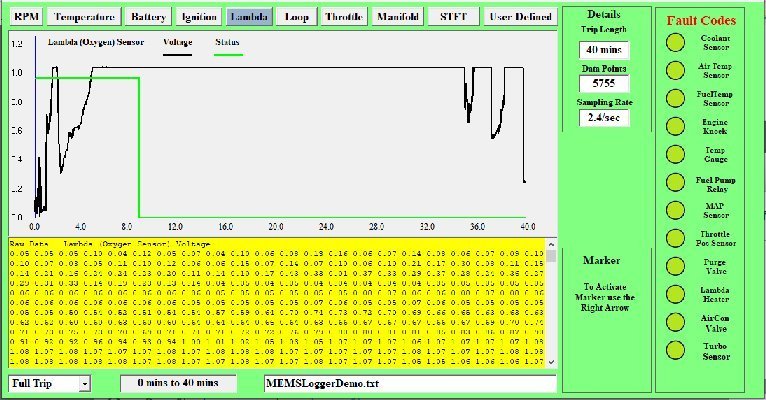
Task: Open the Full Trip dropdown
Action: 85,383
